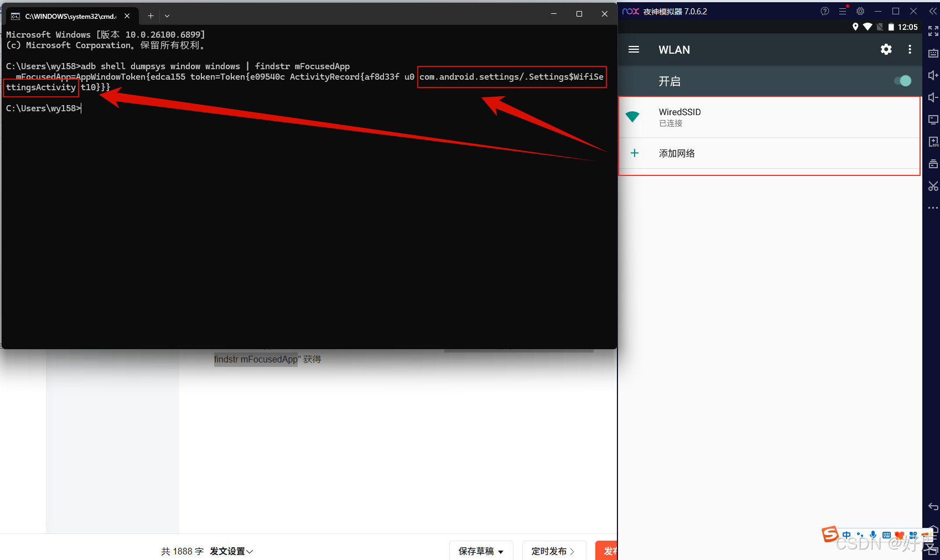Toggle Sogou punctuation mode icon
The height and width of the screenshot is (560, 940).
[x=860, y=535]
